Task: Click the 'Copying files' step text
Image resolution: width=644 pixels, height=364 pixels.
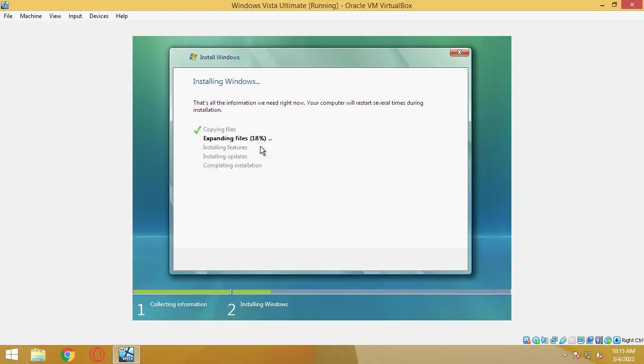Action: [x=219, y=129]
